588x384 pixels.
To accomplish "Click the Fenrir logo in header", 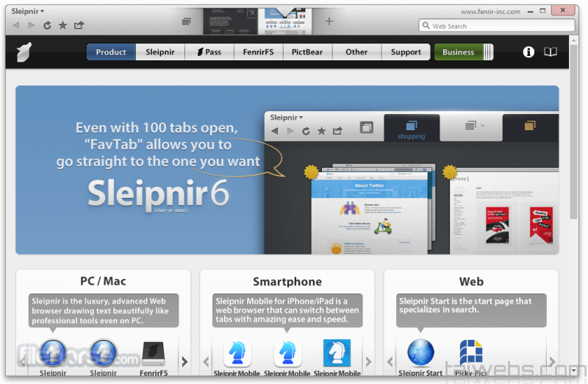I will [x=25, y=52].
